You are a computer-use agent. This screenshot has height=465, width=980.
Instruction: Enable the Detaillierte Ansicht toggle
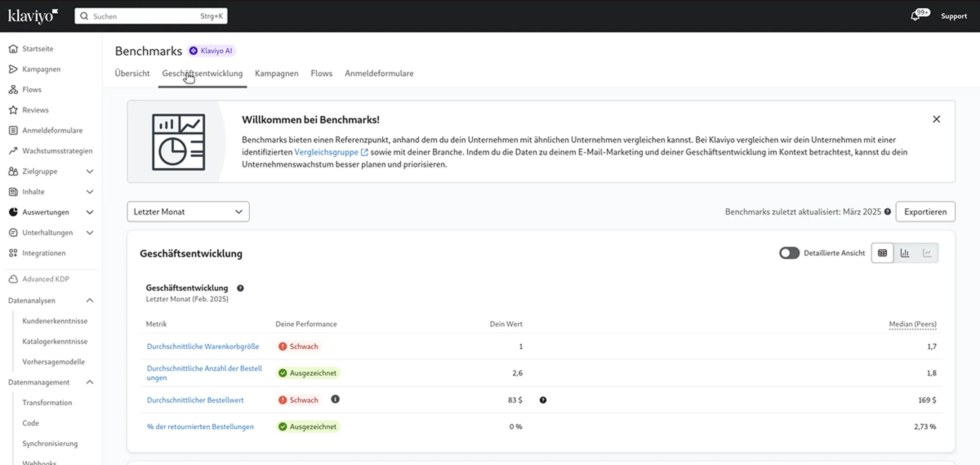click(x=789, y=253)
